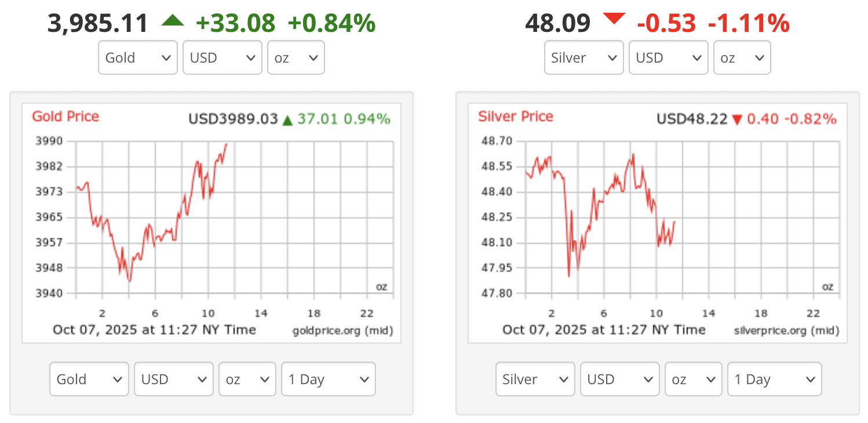This screenshot has height=423, width=868.
Task: Open Silver dropdown below silver chart
Action: pos(535,379)
